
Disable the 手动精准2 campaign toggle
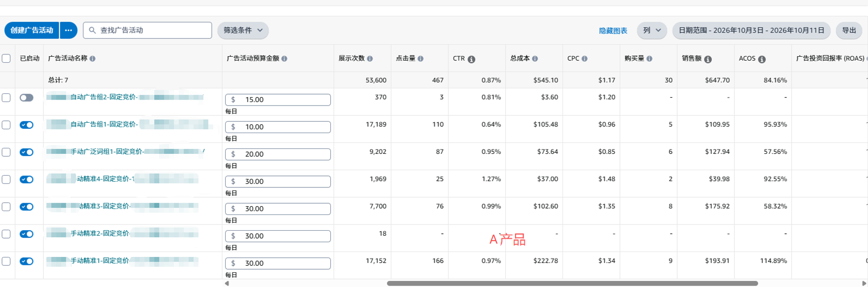[x=27, y=234]
